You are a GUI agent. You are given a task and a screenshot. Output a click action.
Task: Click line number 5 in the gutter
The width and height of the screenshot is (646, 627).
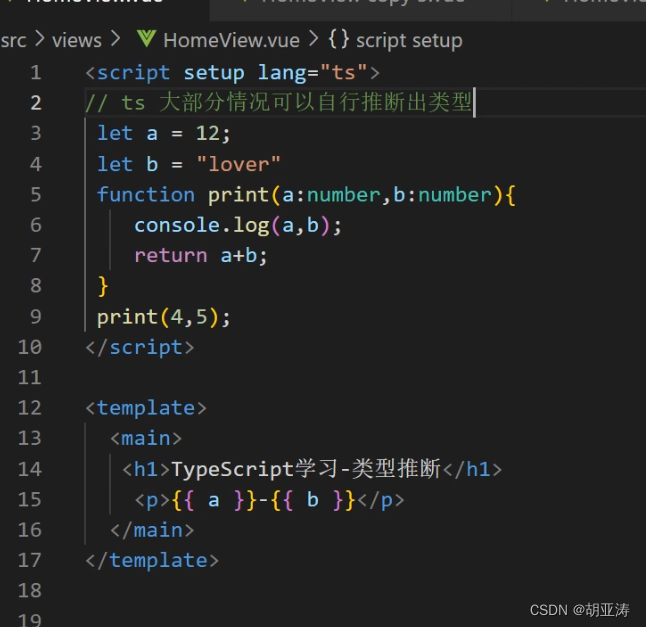(x=36, y=194)
